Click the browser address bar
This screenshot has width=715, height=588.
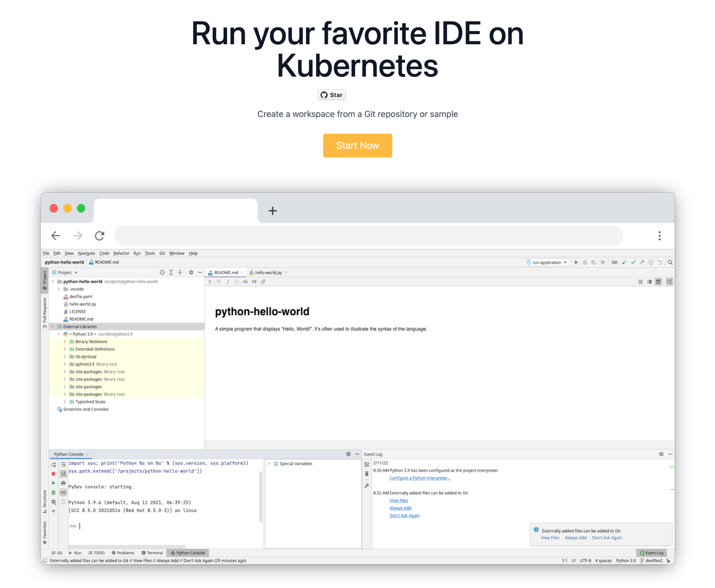pyautogui.click(x=369, y=236)
